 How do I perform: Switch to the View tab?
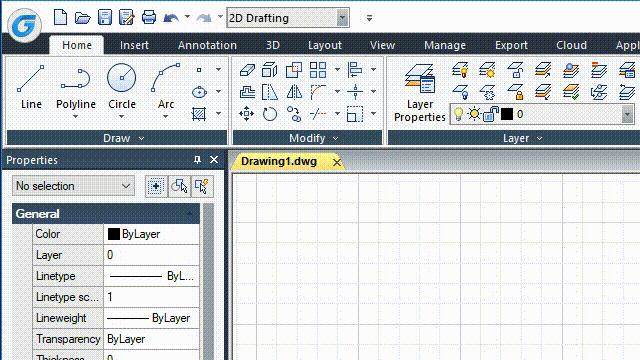(382, 45)
